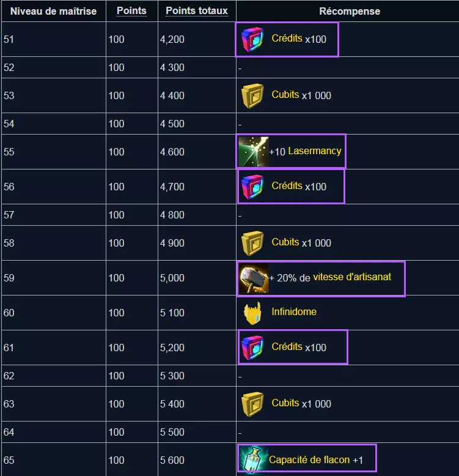Click the gold Cubits icon in level 63 row
The height and width of the screenshot is (476, 459).
(252, 404)
